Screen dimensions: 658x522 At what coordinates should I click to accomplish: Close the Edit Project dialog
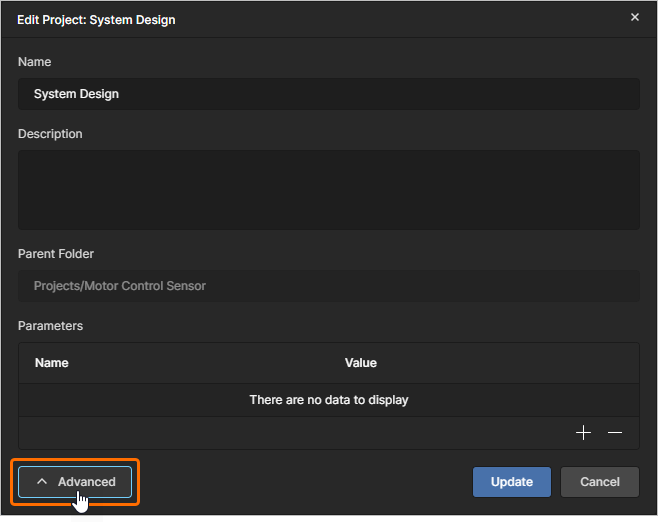634,17
